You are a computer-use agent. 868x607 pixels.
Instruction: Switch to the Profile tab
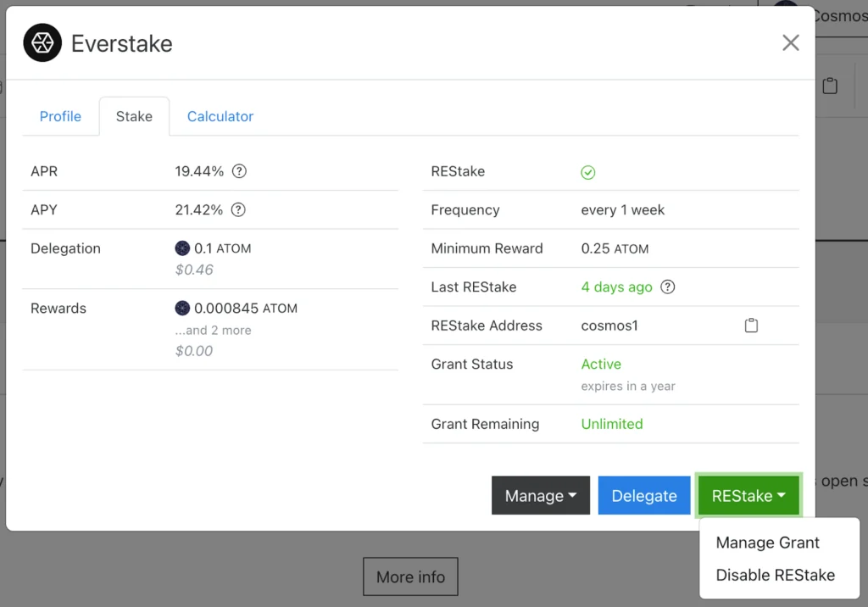(60, 116)
